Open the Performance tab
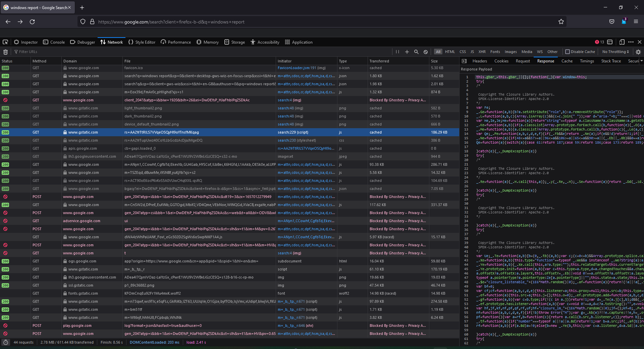Image resolution: width=644 pixels, height=349 pixels. (x=176, y=42)
